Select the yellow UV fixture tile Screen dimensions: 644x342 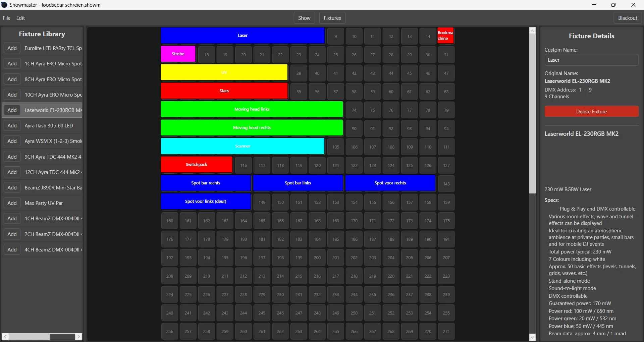click(224, 72)
